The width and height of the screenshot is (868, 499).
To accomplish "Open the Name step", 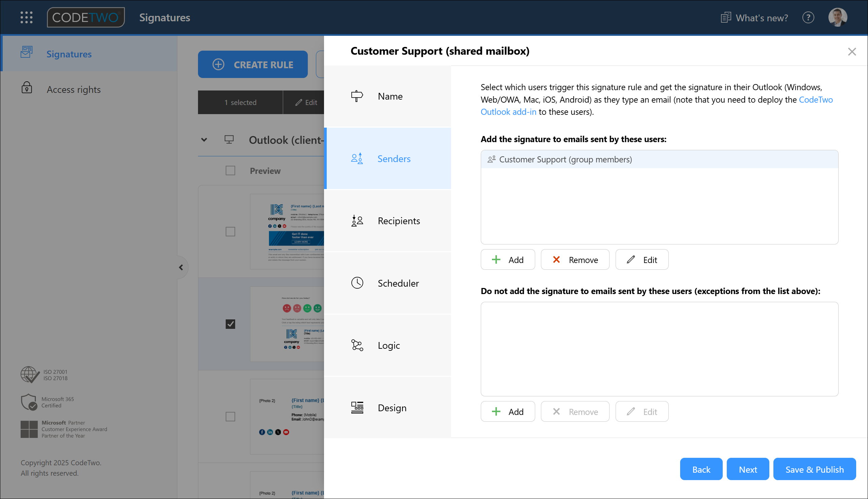I will coord(387,96).
